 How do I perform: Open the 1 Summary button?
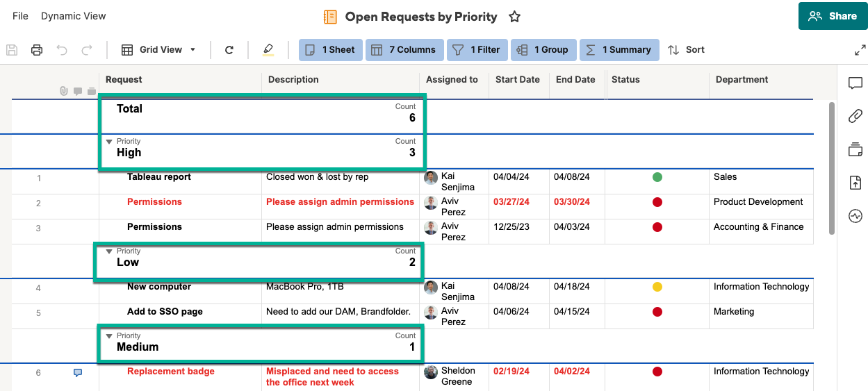pyautogui.click(x=619, y=50)
